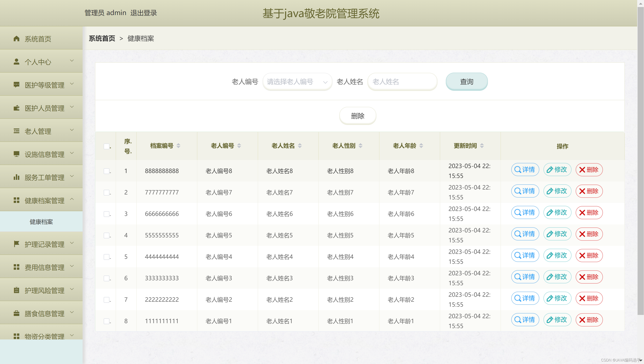Collapse the 健康档案管理 sidebar menu
The height and width of the screenshot is (364, 644).
[41, 200]
